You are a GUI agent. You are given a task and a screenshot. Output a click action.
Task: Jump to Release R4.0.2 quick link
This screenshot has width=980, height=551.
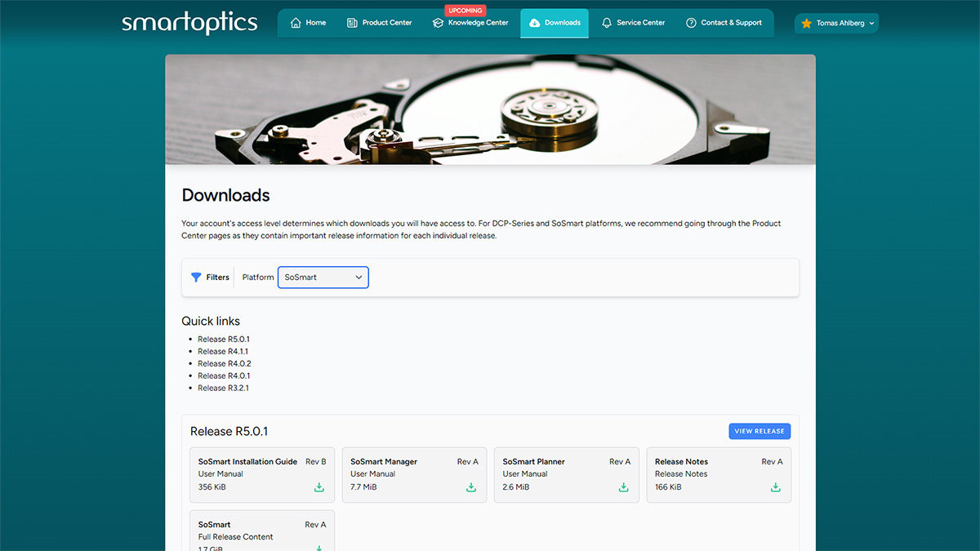[x=224, y=363]
